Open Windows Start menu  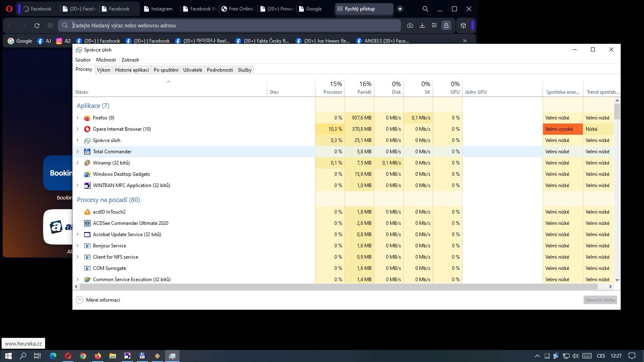pyautogui.click(x=8, y=356)
